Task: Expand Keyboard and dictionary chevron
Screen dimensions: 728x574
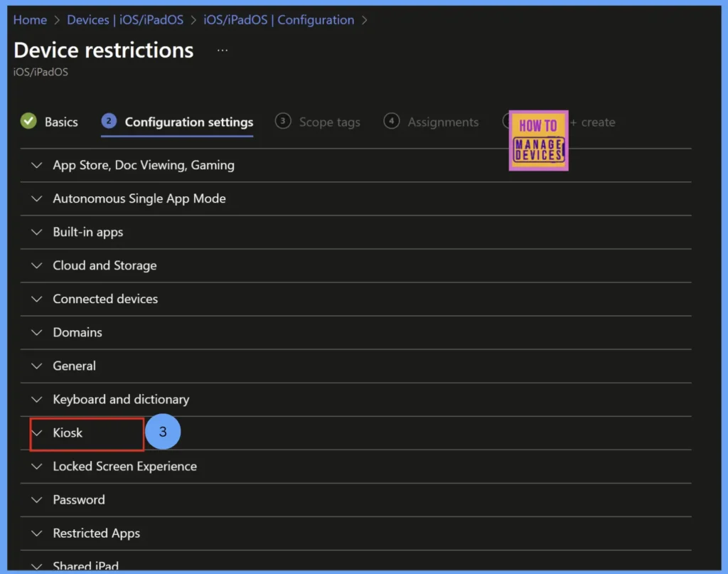Action: click(x=37, y=400)
